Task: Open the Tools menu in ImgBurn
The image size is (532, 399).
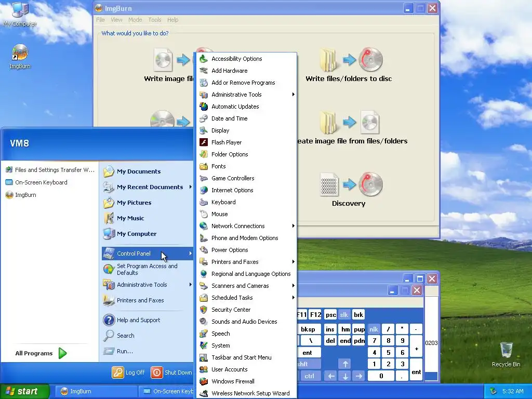Action: coord(155,20)
